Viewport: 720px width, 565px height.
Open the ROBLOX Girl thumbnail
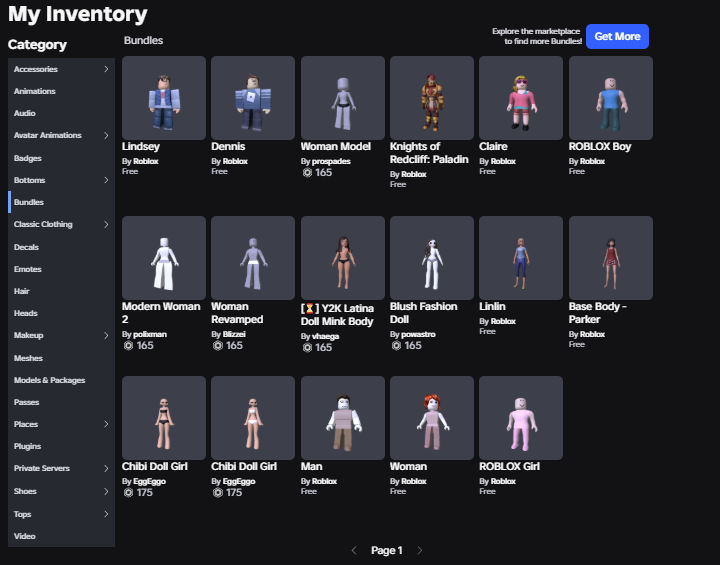tap(521, 418)
